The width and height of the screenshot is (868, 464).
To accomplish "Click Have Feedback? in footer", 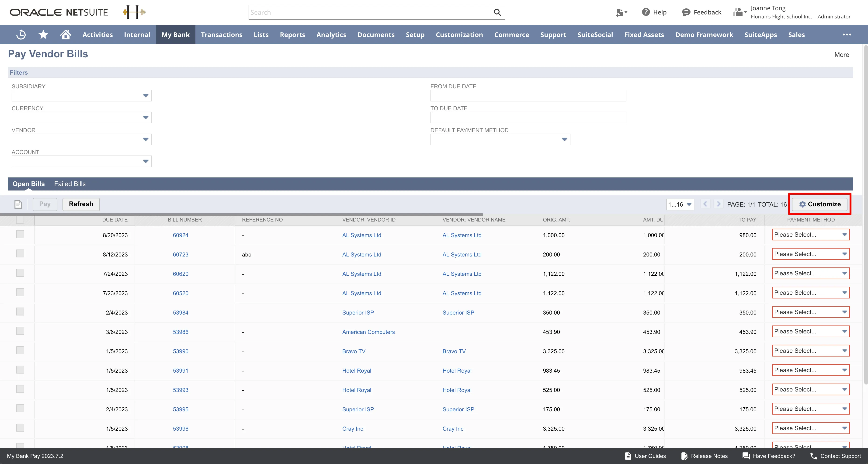I will (769, 456).
